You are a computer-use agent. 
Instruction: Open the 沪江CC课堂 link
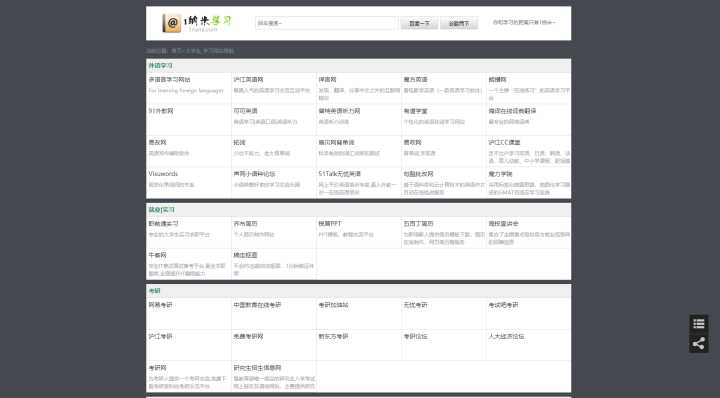coord(504,143)
